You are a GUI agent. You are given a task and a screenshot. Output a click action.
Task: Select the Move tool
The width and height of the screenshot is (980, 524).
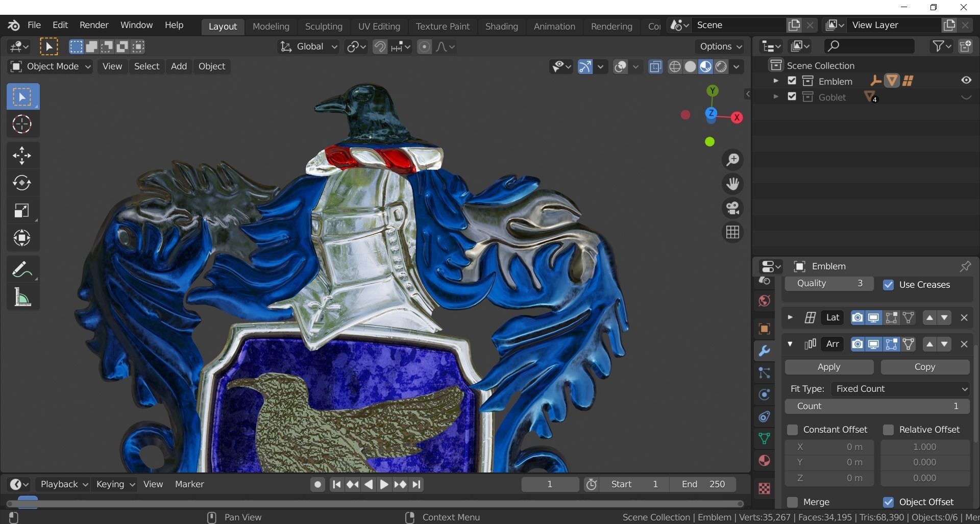22,156
